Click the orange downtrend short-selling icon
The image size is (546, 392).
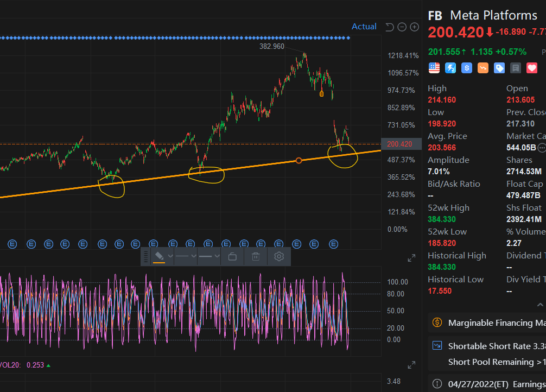tap(483, 68)
